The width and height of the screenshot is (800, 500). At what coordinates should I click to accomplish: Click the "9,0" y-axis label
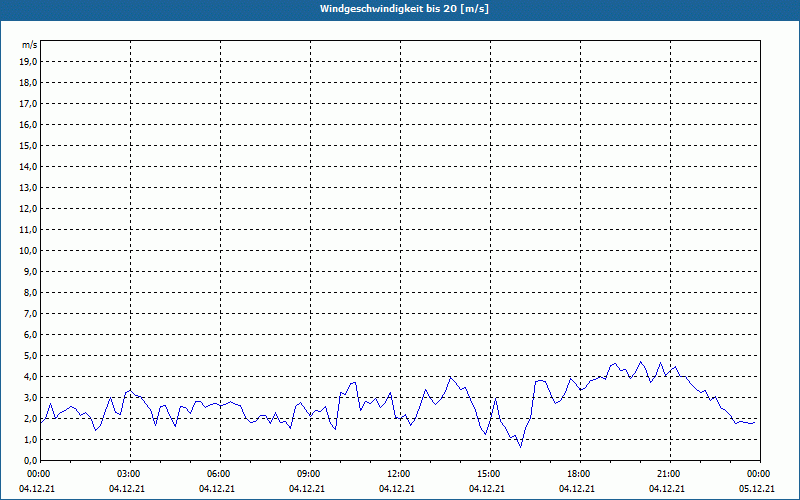coord(31,271)
